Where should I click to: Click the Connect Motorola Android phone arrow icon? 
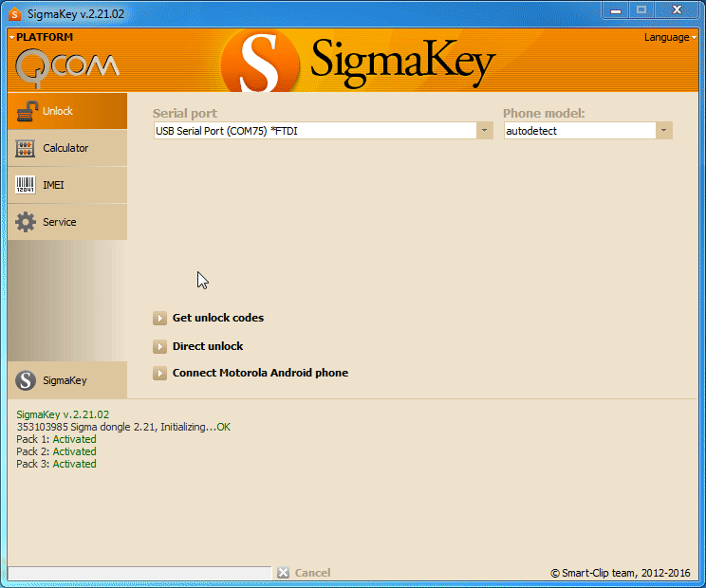pos(159,373)
